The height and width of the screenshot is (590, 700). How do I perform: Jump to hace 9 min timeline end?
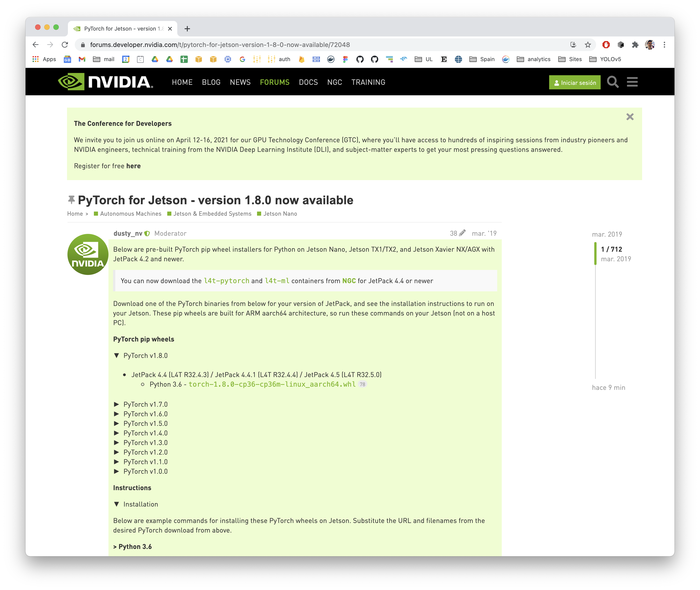click(x=608, y=388)
